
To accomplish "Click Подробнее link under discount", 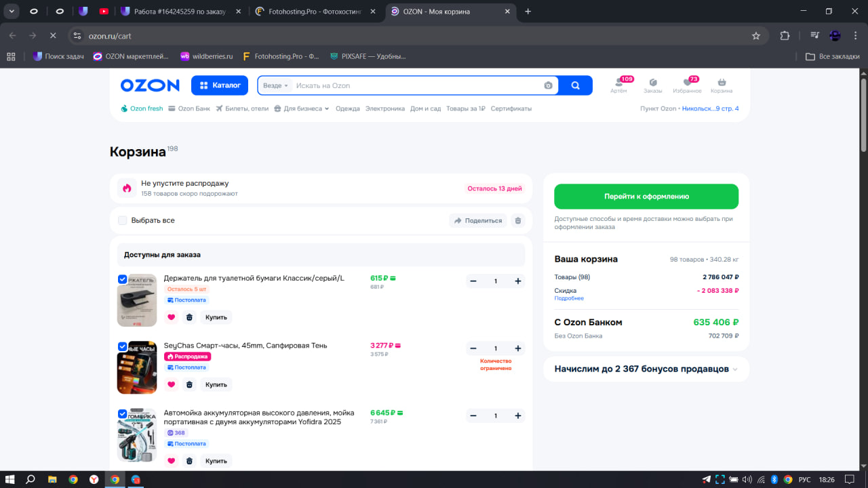I will (x=568, y=298).
